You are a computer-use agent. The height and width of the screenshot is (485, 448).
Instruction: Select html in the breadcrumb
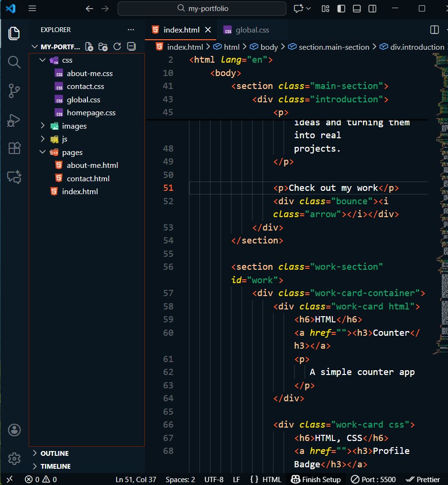(231, 47)
